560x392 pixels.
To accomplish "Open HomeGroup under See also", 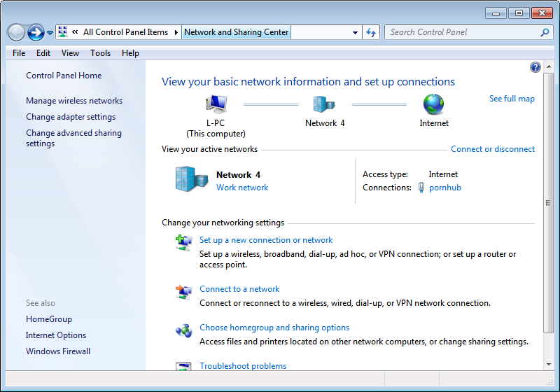I will (49, 318).
